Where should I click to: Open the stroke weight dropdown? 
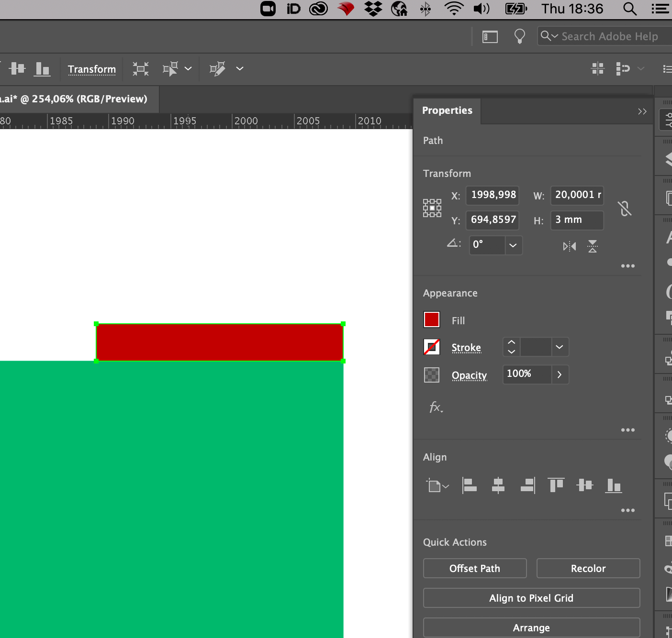[559, 347]
